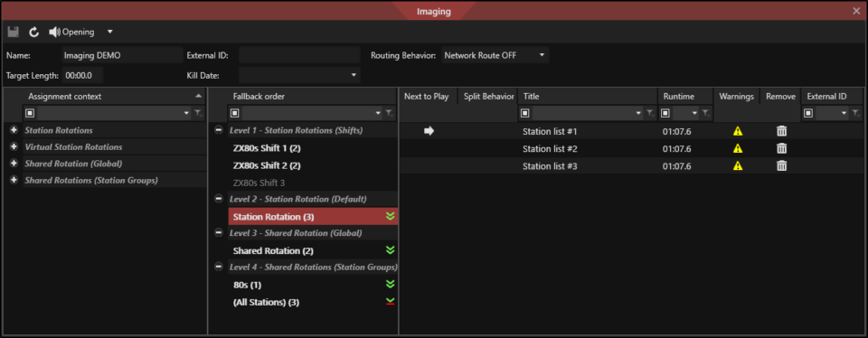Select ZX80s Shift 1 (2)
Image resolution: width=868 pixels, height=338 pixels.
coord(267,148)
